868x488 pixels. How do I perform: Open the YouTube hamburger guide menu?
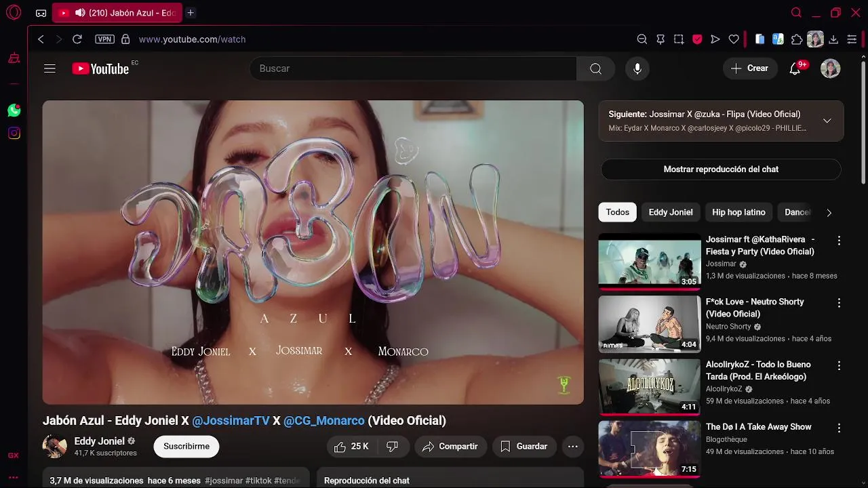tap(50, 68)
